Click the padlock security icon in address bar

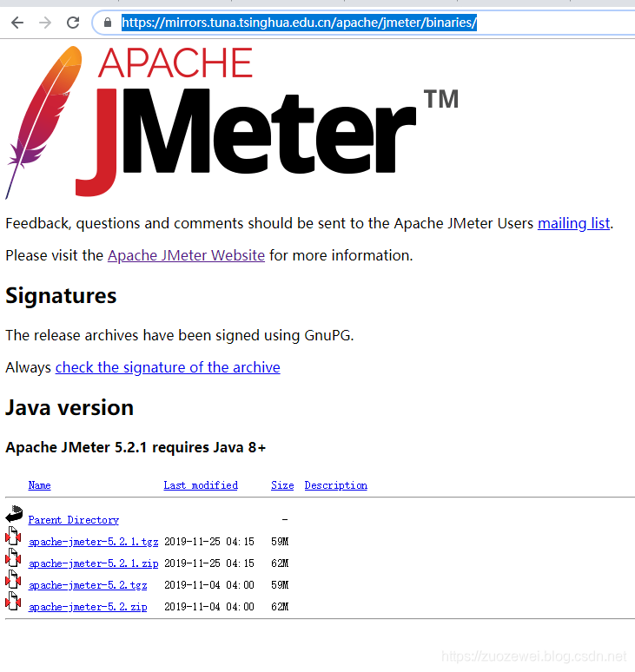(108, 23)
